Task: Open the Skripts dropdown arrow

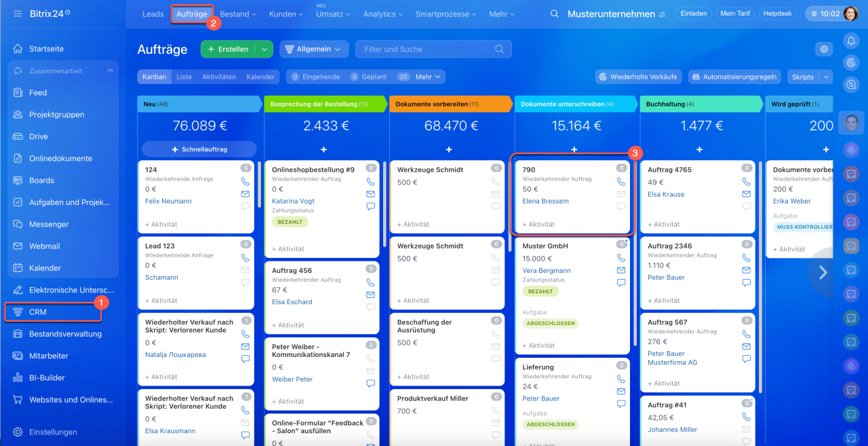Action: tap(827, 77)
